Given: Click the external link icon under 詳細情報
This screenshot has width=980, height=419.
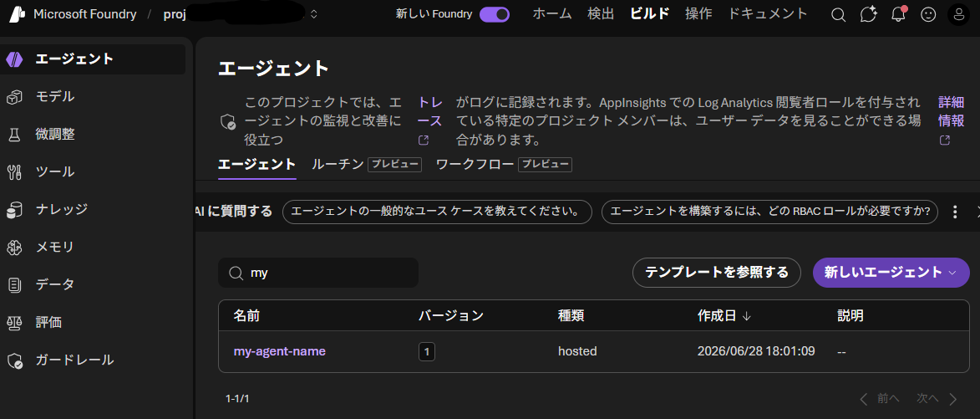Looking at the screenshot, I should (944, 140).
